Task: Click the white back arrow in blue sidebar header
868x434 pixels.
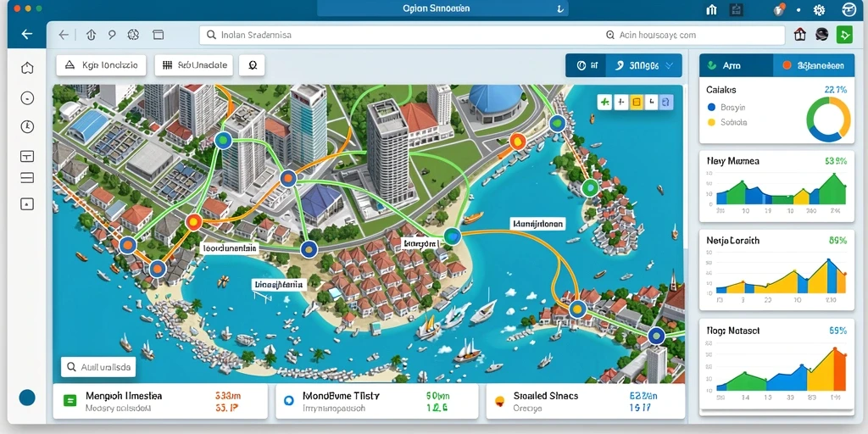Action: pyautogui.click(x=26, y=34)
